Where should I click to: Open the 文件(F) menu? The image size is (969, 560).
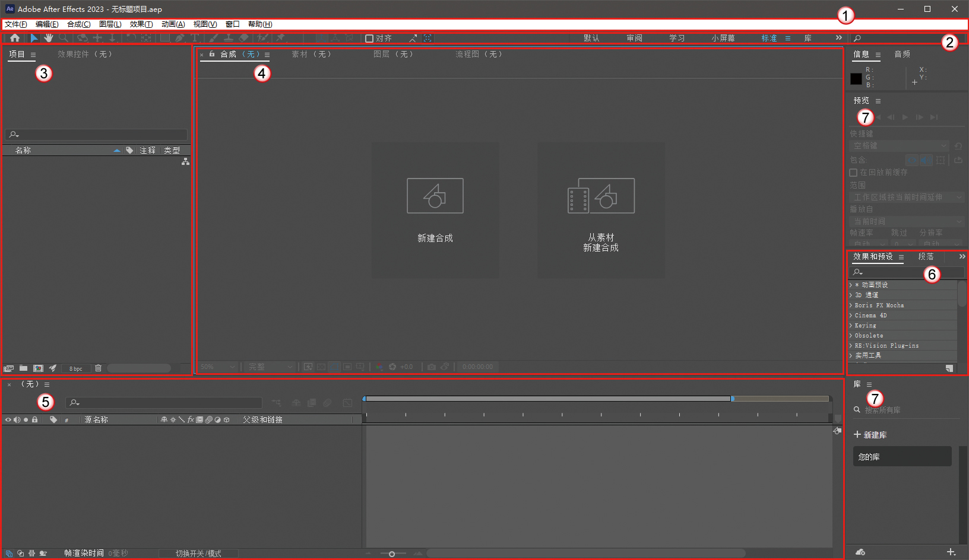[x=16, y=24]
